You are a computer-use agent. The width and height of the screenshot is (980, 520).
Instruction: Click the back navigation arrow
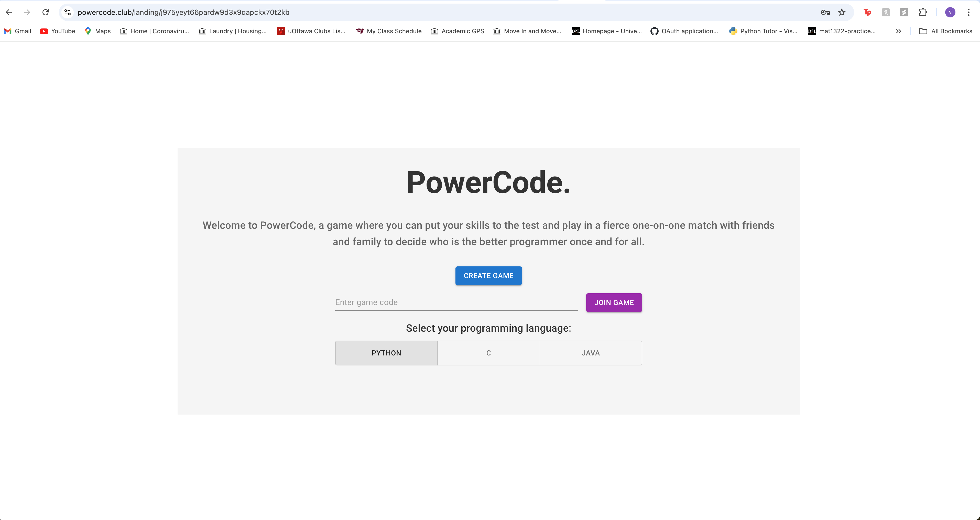pyautogui.click(x=9, y=12)
